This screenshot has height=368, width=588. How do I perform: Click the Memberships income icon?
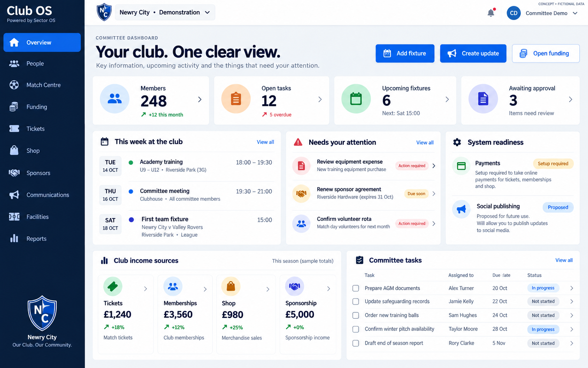click(173, 286)
